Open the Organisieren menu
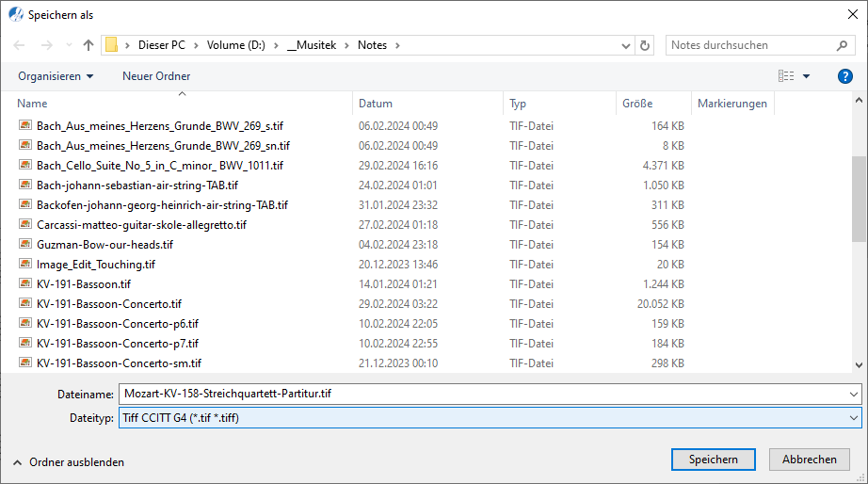Viewport: 868px width, 484px height. tap(56, 76)
